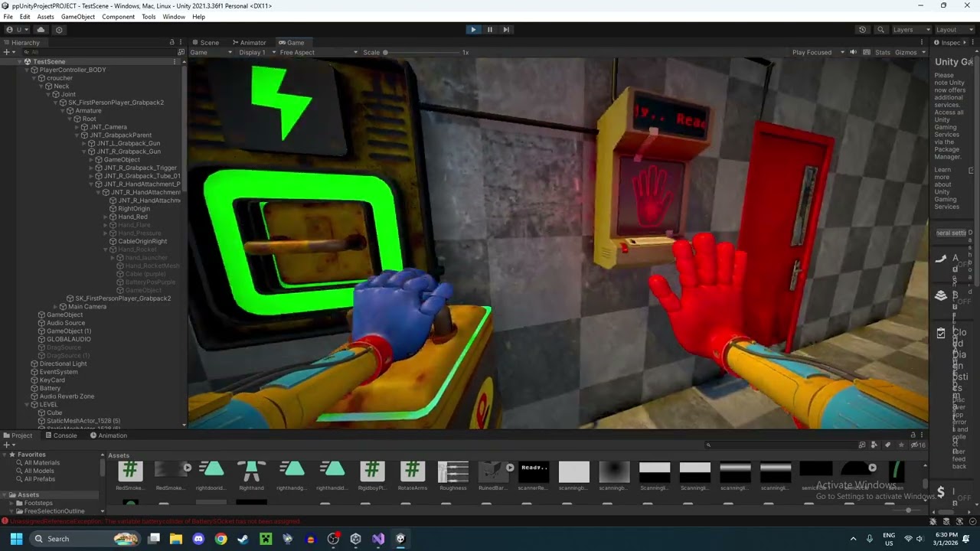Open the Game view mode dropdown

point(211,53)
